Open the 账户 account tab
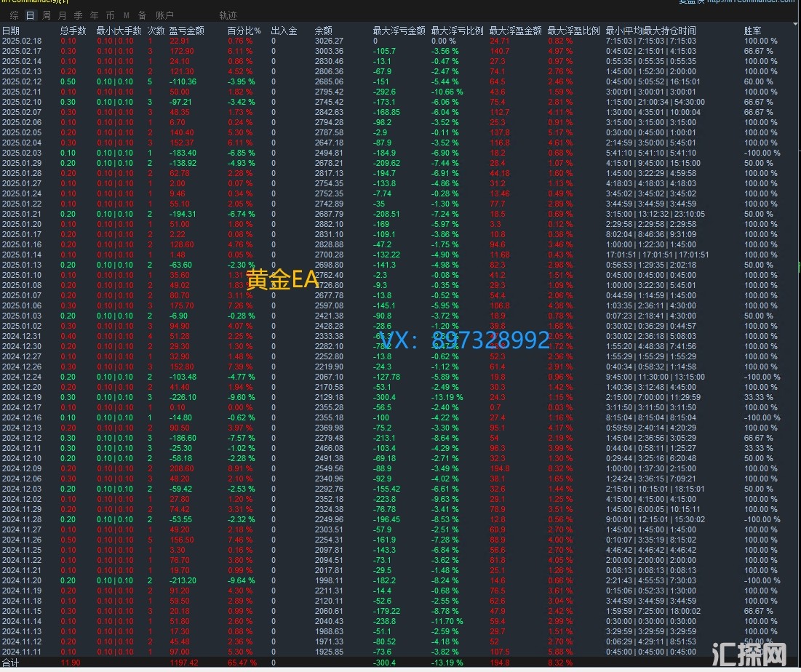 164,15
